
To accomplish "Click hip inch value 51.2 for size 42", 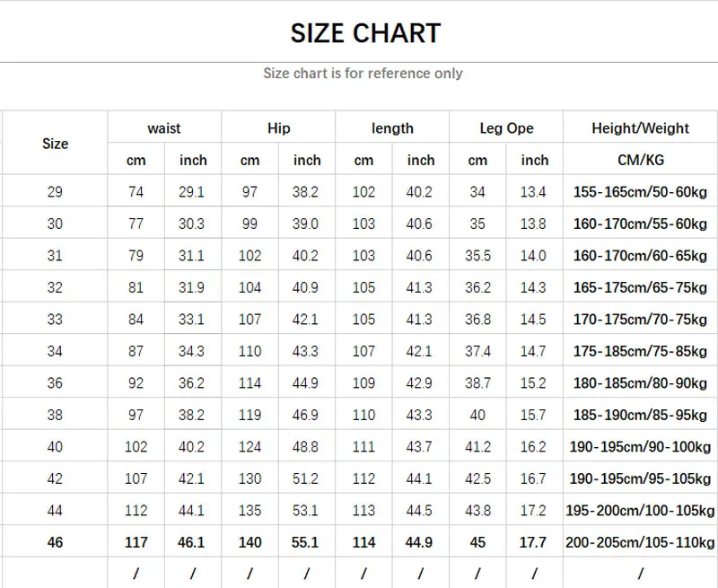I will tap(306, 478).
